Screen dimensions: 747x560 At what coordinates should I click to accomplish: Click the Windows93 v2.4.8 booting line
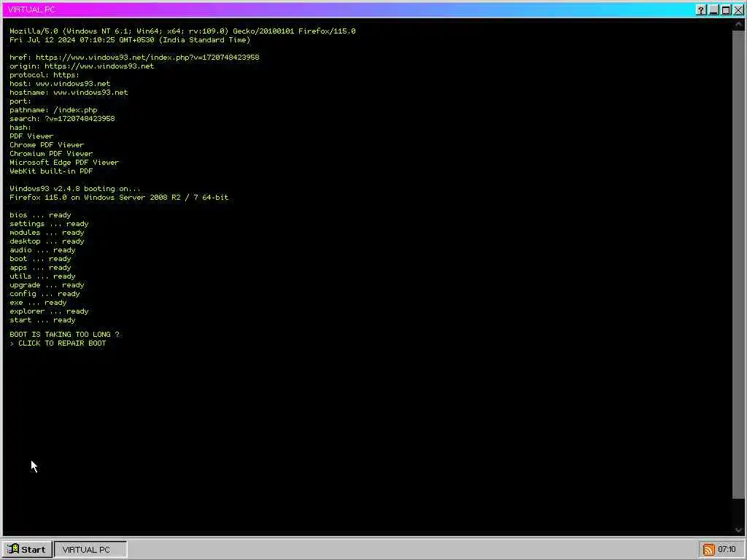(75, 189)
